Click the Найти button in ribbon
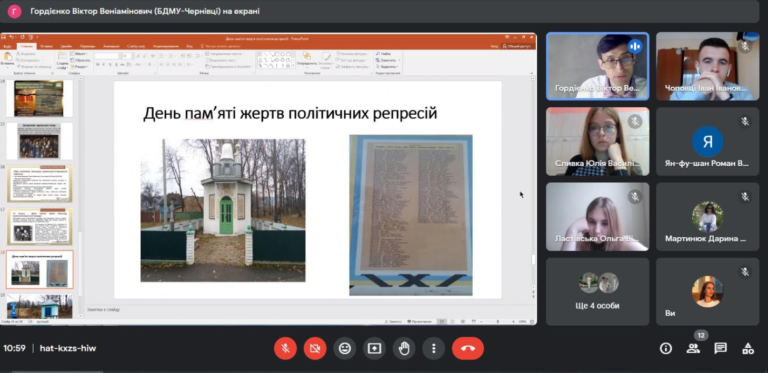 point(384,53)
